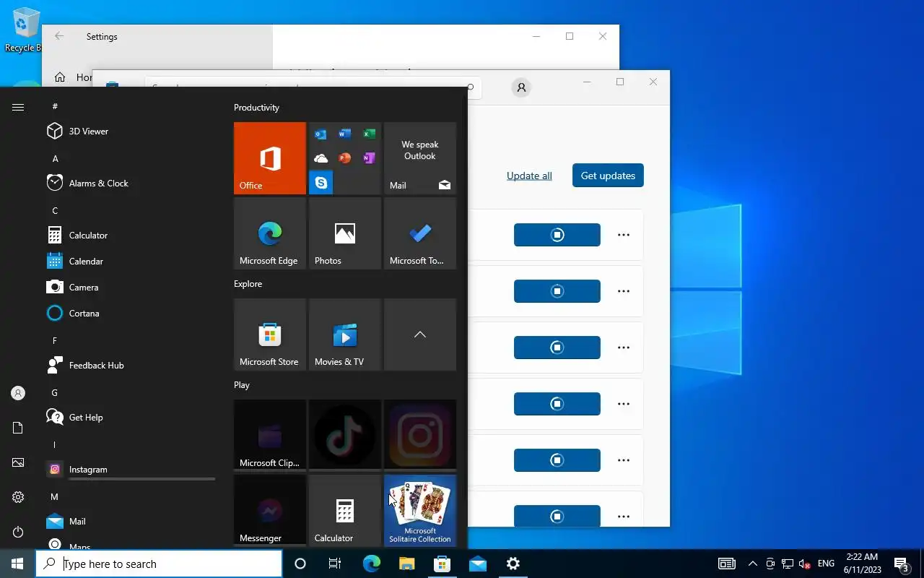Viewport: 924px width, 578px height.
Task: Go back in the Settings window
Action: coord(59,36)
